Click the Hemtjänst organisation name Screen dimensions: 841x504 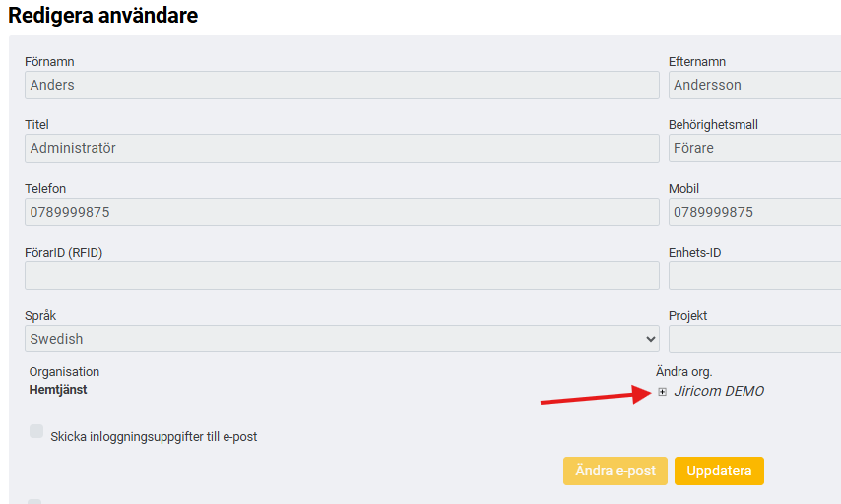tap(58, 390)
